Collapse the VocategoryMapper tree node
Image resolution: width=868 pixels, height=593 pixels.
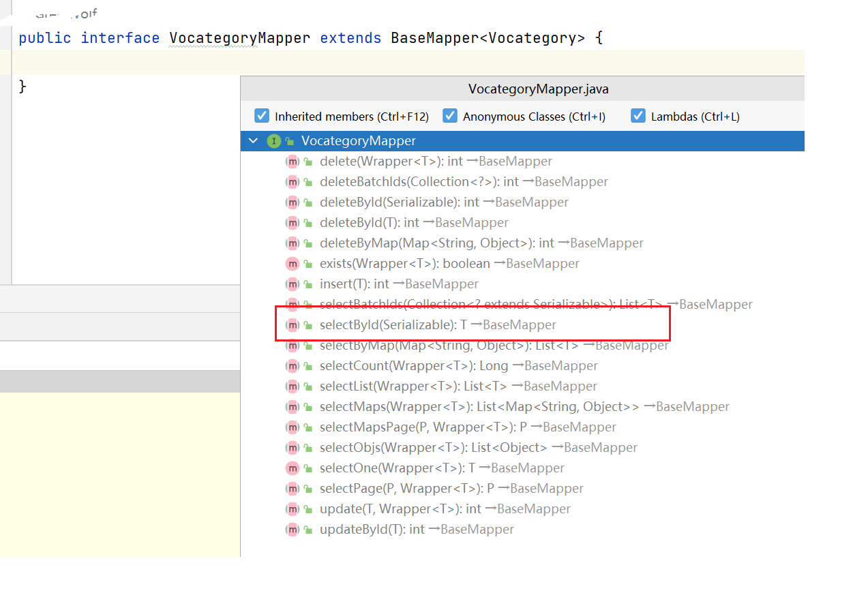[253, 141]
